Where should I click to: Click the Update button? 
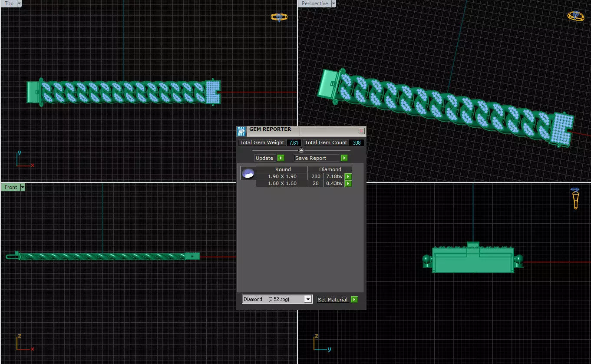(266, 158)
